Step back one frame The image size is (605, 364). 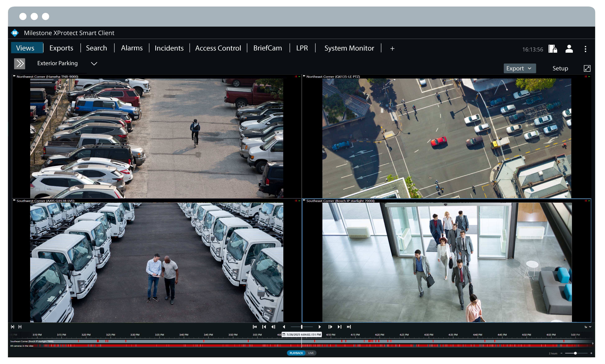pos(273,327)
